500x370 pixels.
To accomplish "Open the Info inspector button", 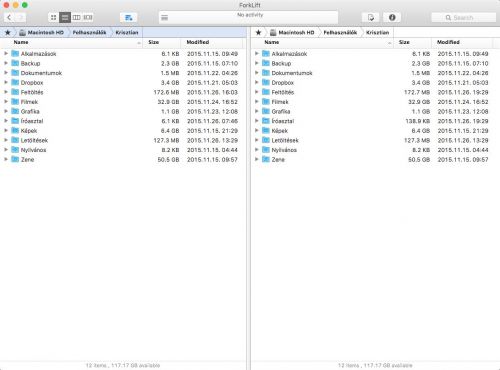I will coord(392,17).
